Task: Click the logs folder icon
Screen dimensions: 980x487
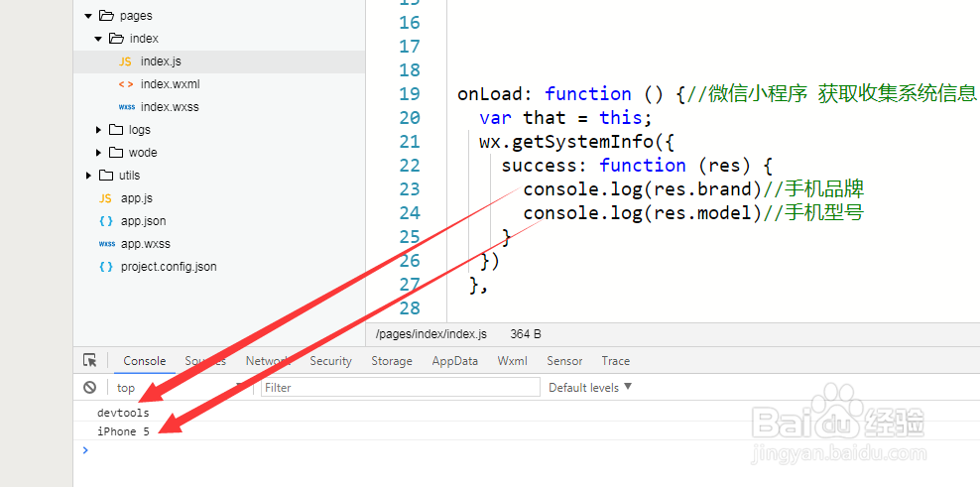Action: (116, 130)
